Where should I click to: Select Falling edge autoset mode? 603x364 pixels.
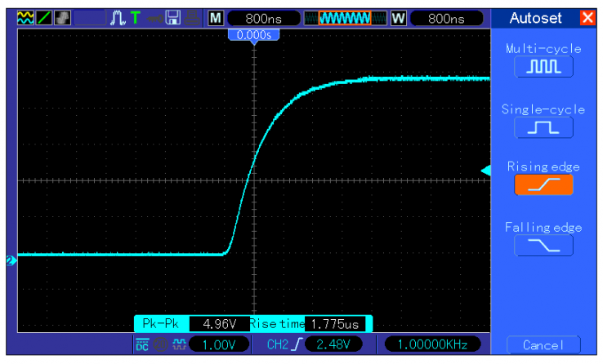click(x=543, y=245)
